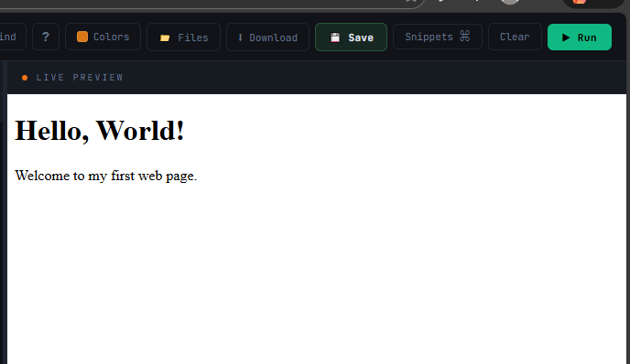Click the Hello, World! heading in the preview
This screenshot has width=630, height=364.
click(100, 131)
